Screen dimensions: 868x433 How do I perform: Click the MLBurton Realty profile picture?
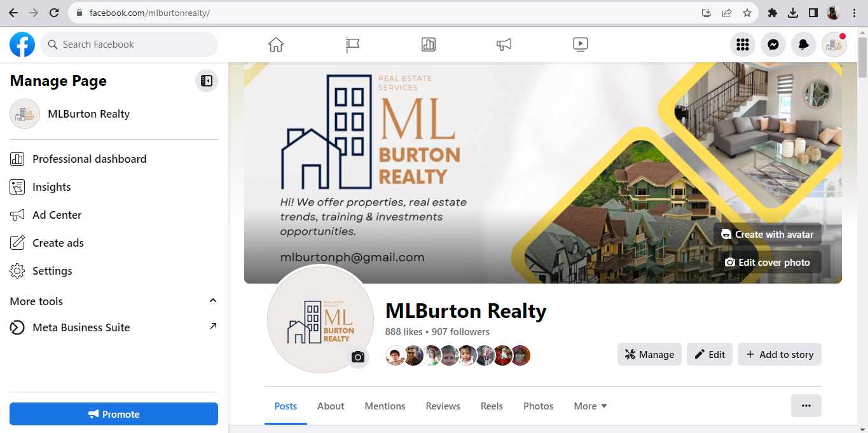pyautogui.click(x=320, y=320)
